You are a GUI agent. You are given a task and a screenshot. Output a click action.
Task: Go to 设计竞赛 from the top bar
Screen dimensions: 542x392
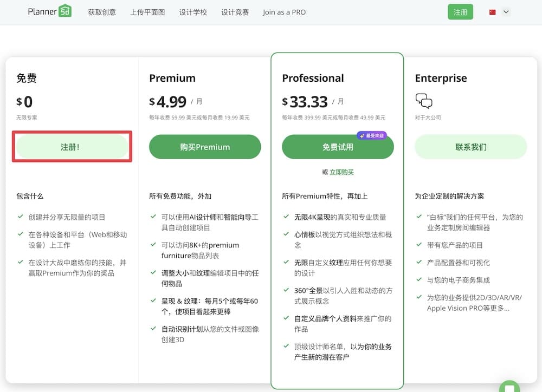click(x=235, y=12)
